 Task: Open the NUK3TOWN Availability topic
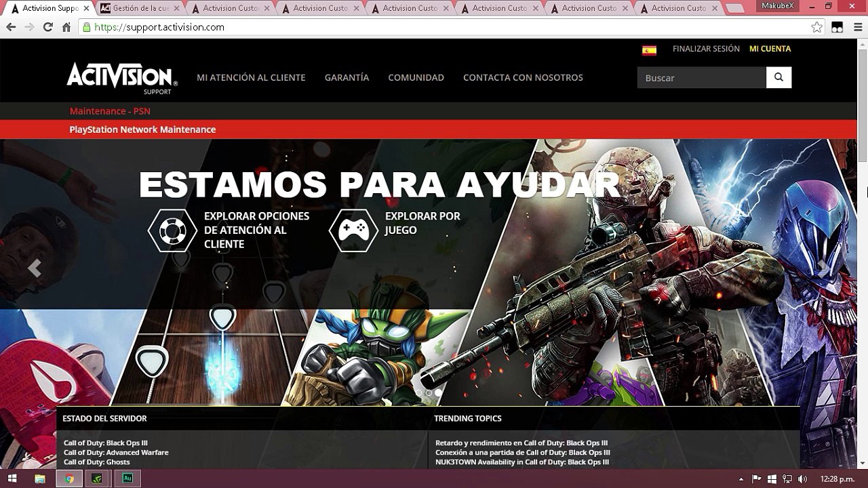tap(522, 462)
